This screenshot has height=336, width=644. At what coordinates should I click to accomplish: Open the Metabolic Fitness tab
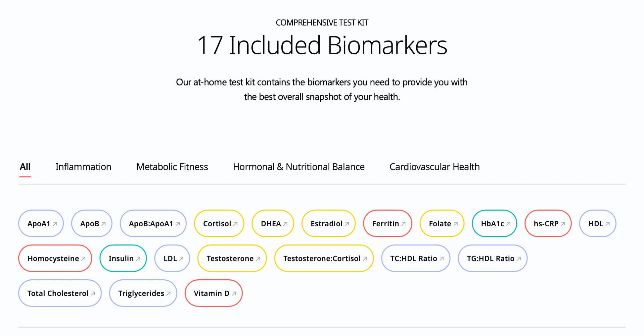point(172,167)
